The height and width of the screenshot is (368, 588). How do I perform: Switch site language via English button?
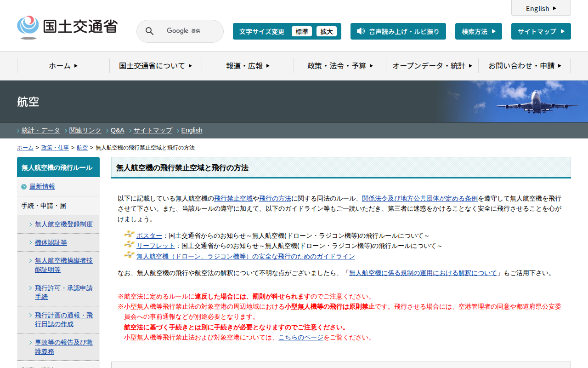click(x=541, y=8)
